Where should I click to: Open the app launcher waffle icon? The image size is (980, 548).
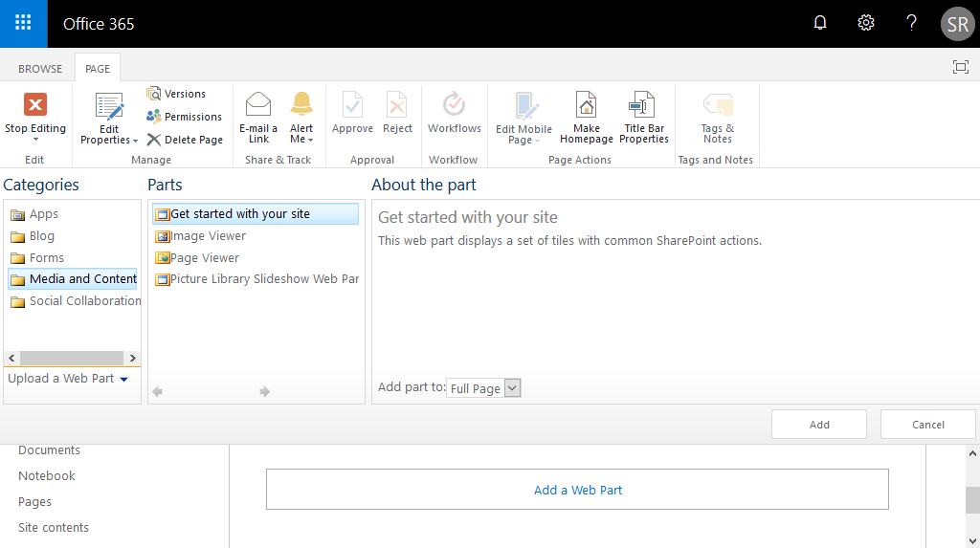(23, 23)
